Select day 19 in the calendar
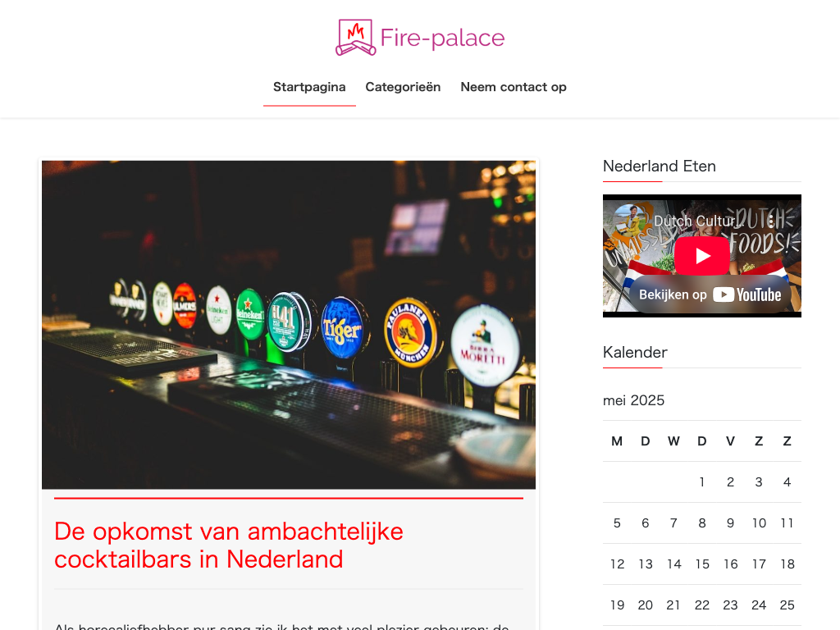Screen dimensions: 840x630 pyautogui.click(x=617, y=605)
